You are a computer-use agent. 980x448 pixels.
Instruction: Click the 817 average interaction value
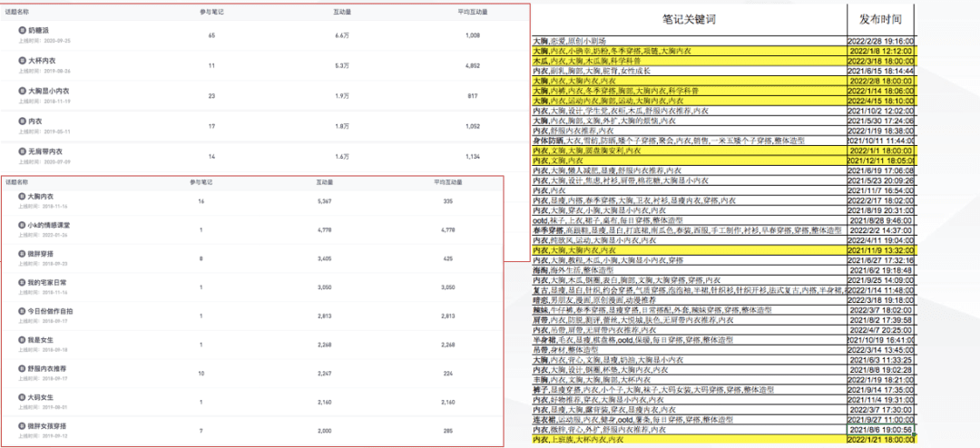pyautogui.click(x=473, y=96)
